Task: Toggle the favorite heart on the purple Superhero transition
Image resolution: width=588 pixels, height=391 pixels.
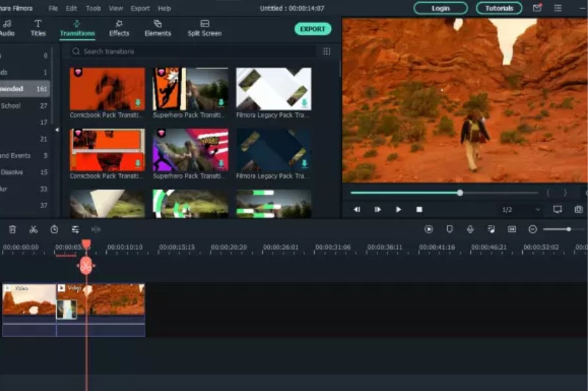Action: point(161,134)
